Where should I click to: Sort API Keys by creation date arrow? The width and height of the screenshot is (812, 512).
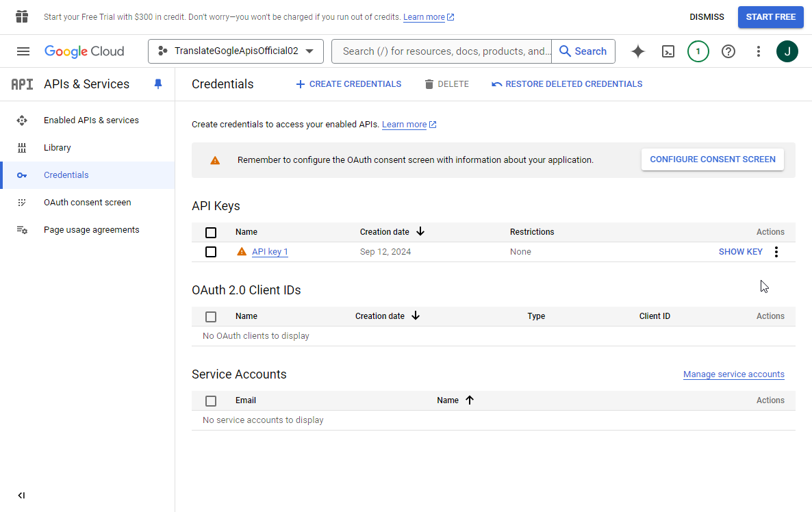click(x=420, y=231)
